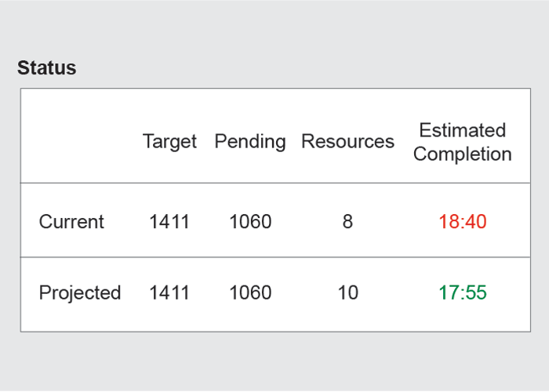Click the word Estimated in the header
Viewport: 549px width, 392px height.
[463, 130]
